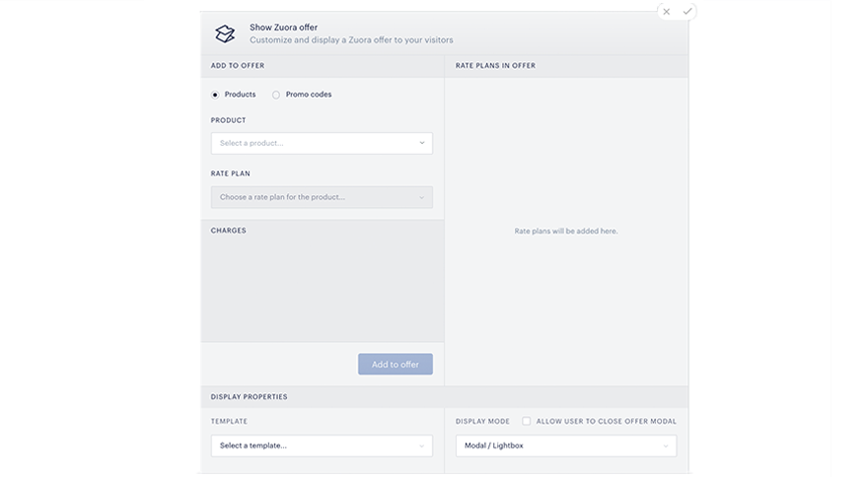Enable Allow user to close offer modal

click(526, 421)
